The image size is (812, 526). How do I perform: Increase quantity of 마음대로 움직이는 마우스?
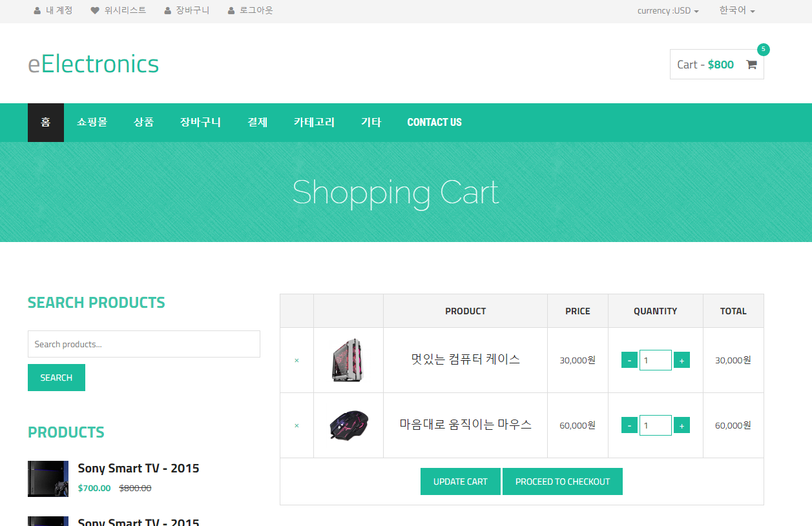(682, 425)
